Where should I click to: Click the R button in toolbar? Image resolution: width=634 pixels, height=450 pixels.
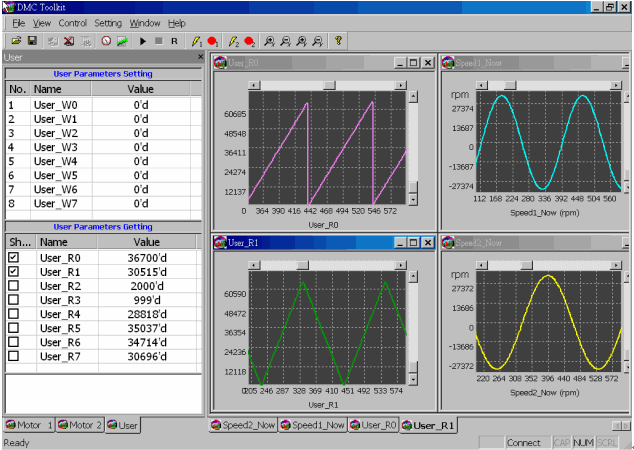(x=174, y=41)
